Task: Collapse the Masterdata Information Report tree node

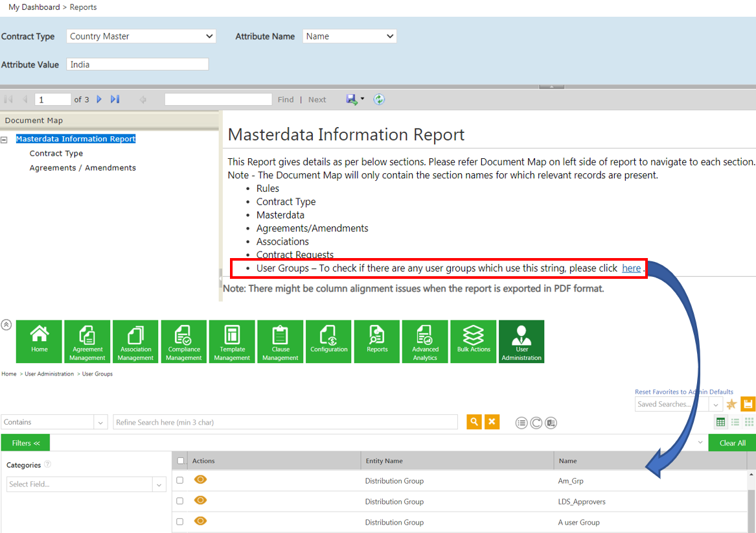Action: point(5,139)
